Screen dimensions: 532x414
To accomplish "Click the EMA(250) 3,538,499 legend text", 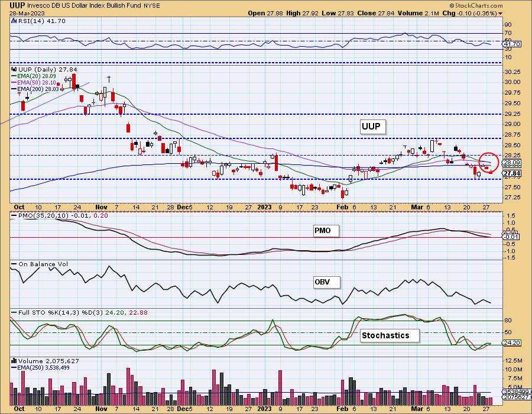I will point(43,367).
